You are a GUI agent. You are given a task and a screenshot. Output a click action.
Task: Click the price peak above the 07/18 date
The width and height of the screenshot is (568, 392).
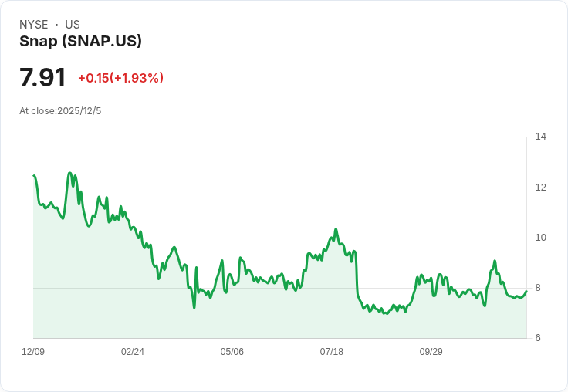(336, 229)
